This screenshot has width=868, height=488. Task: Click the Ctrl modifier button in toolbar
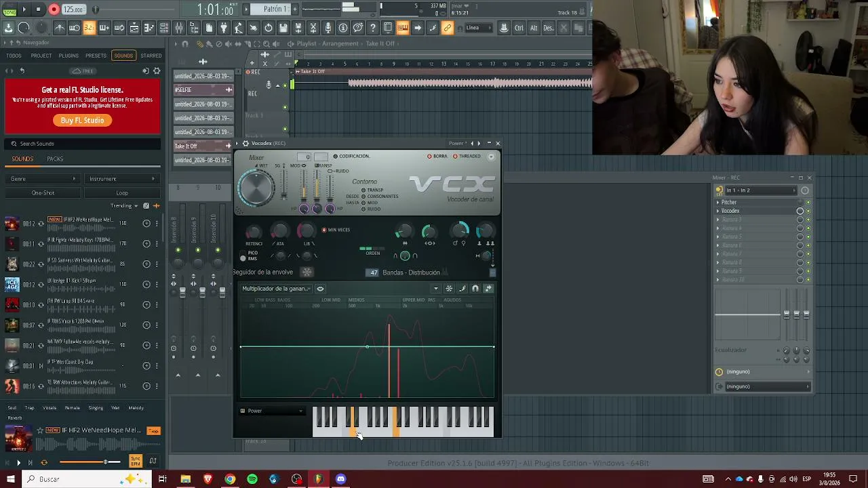(x=519, y=28)
